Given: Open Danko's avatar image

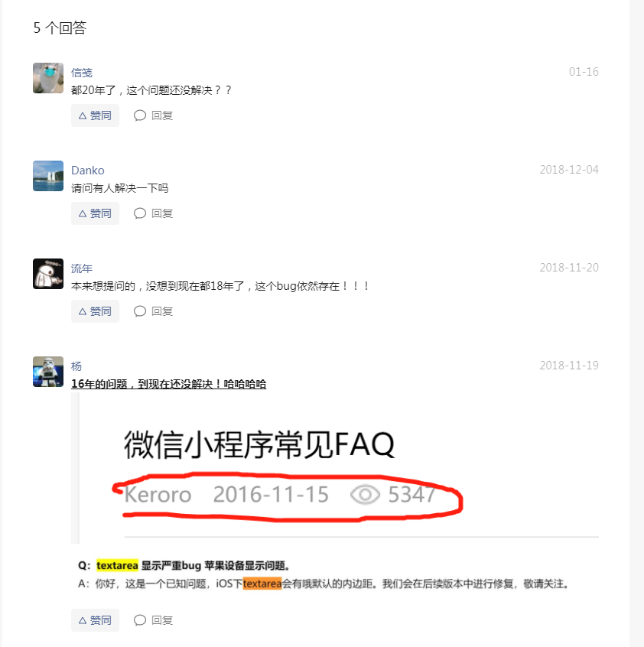Looking at the screenshot, I should point(48,176).
